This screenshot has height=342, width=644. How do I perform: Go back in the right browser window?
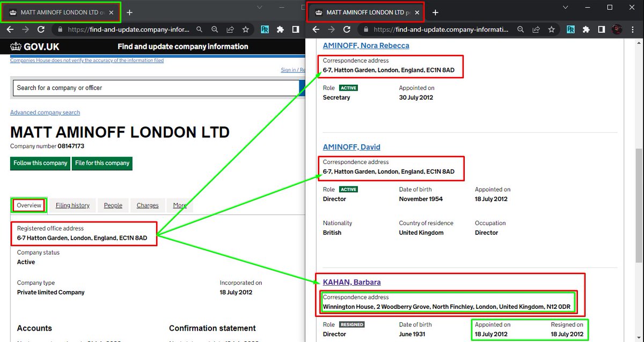[316, 29]
